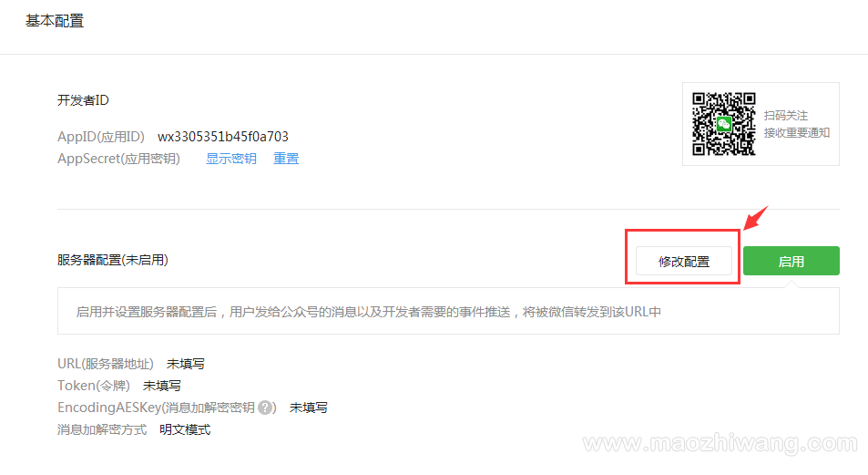Viewport: 868px width, 475px height.
Task: Click the 修改配置 button
Action: 684,261
